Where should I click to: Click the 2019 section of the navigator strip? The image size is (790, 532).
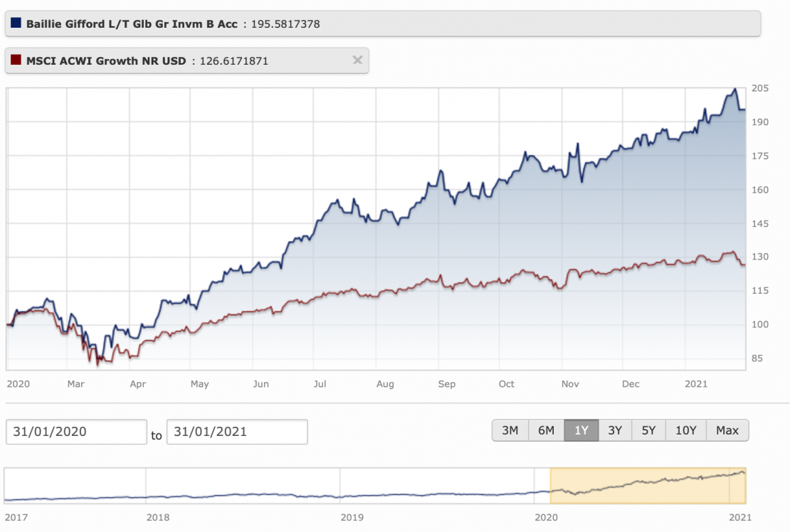[437, 486]
